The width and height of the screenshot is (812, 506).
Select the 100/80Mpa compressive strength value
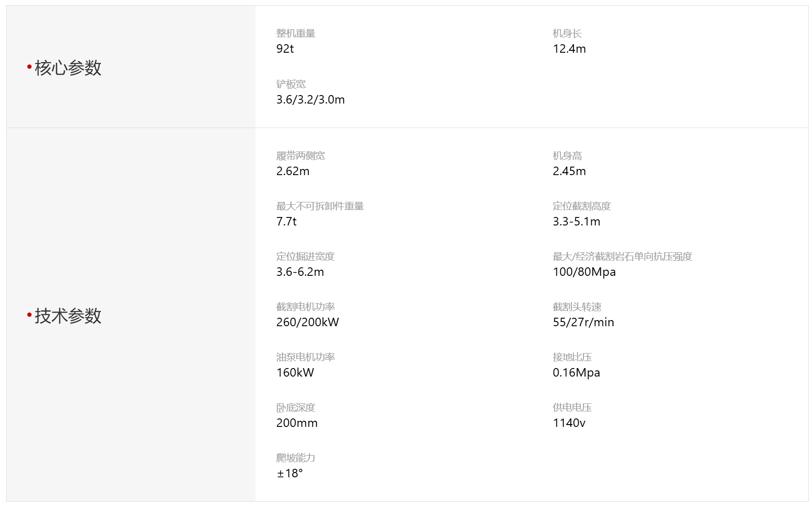coord(584,272)
